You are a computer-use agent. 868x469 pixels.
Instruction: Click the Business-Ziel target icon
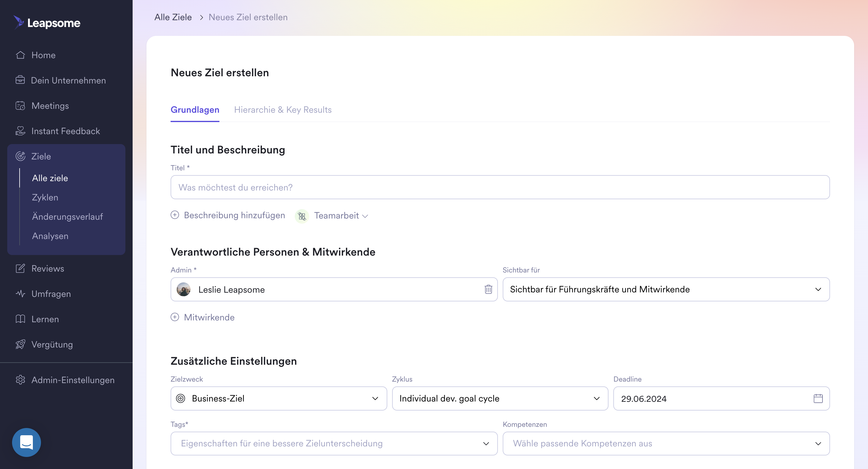pyautogui.click(x=181, y=398)
